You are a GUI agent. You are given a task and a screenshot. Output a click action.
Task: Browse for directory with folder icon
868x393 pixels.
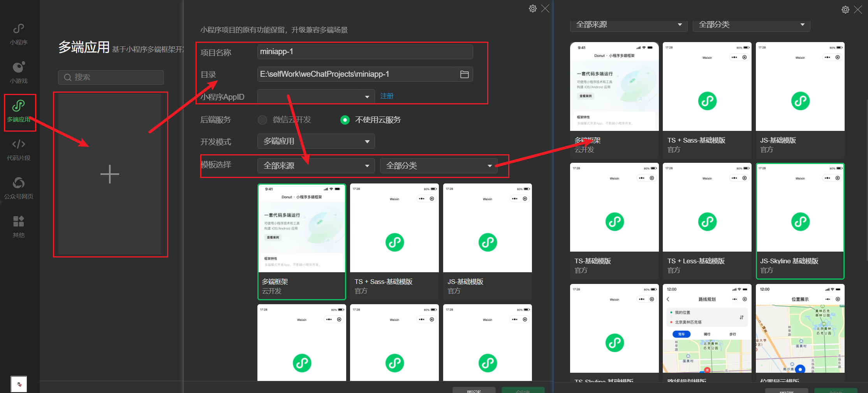(464, 74)
